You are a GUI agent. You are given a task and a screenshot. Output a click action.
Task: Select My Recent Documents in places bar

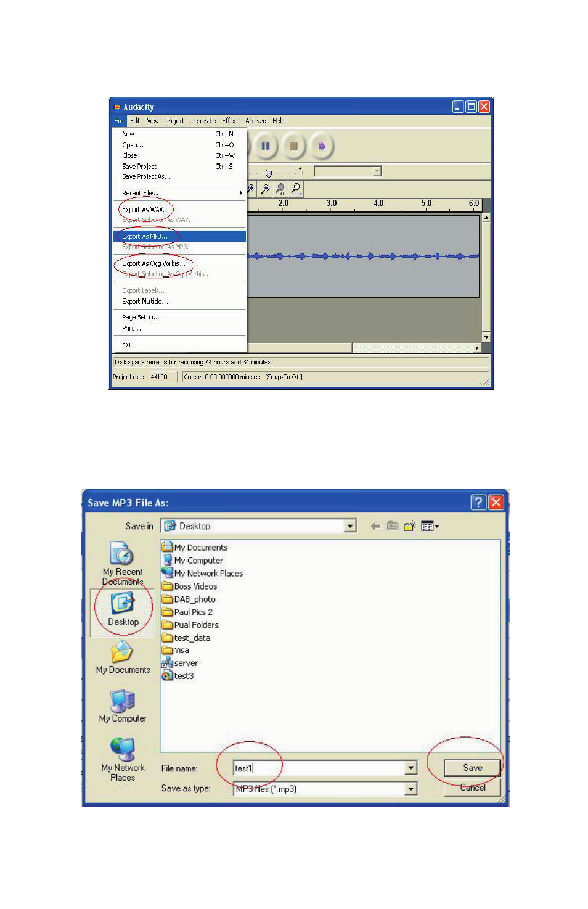123,563
